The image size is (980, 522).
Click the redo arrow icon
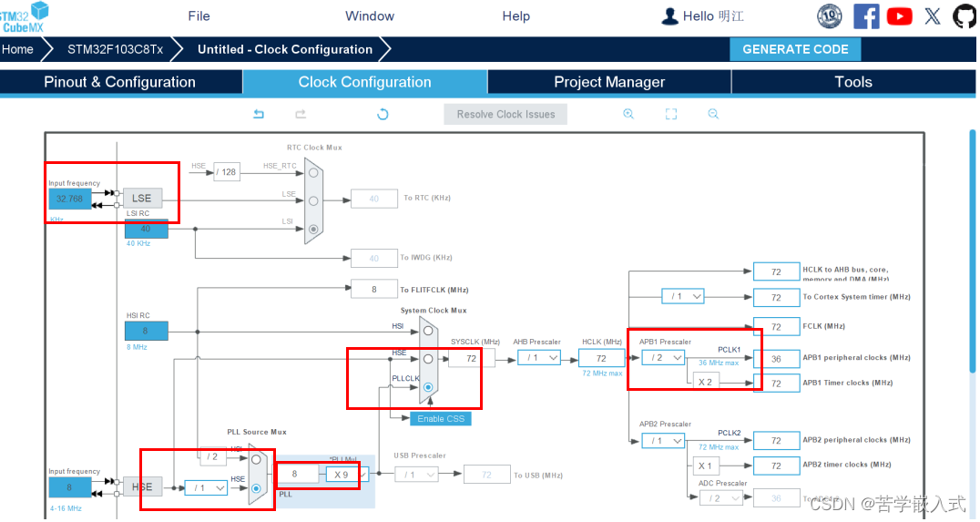coord(301,114)
